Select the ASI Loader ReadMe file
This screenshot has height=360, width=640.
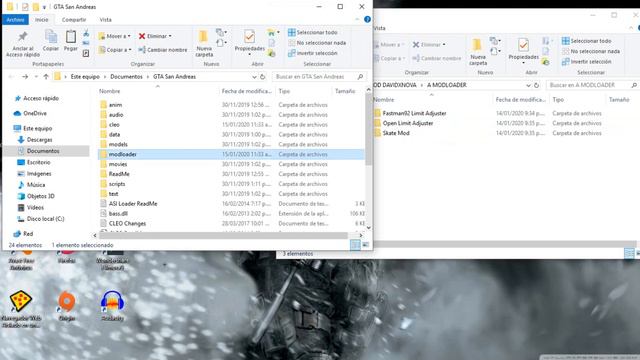133,204
